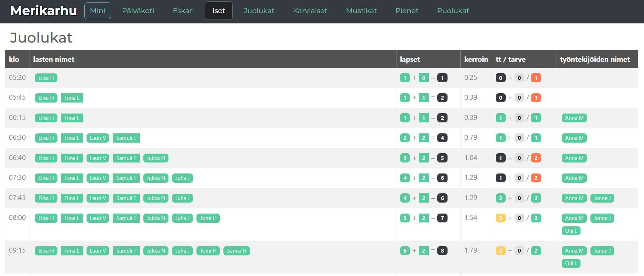Image resolution: width=644 pixels, height=276 pixels.
Task: Click Olli L in the 09:15 row
Action: click(571, 264)
